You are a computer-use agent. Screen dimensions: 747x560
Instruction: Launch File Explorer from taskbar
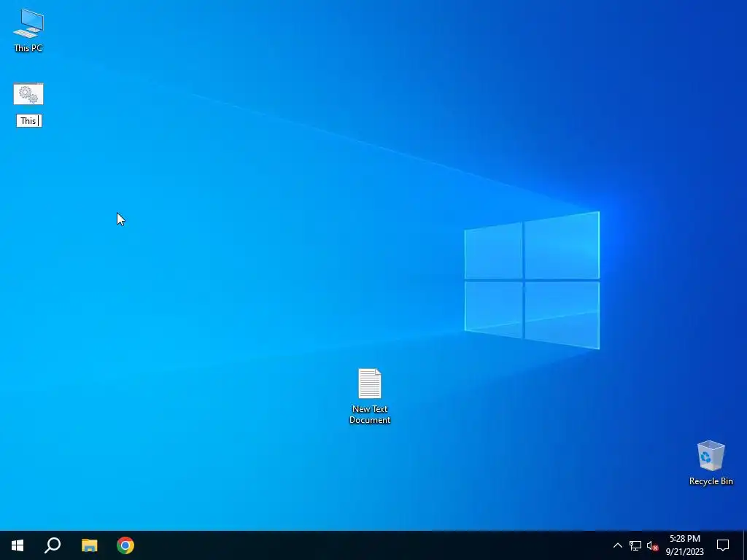click(x=89, y=545)
